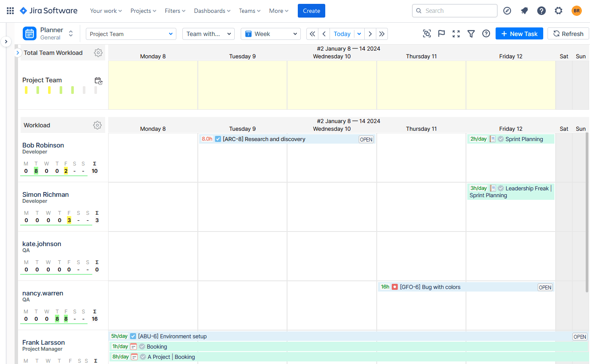Open Total Team Workload settings gear
This screenshot has width=590, height=364.
(98, 53)
